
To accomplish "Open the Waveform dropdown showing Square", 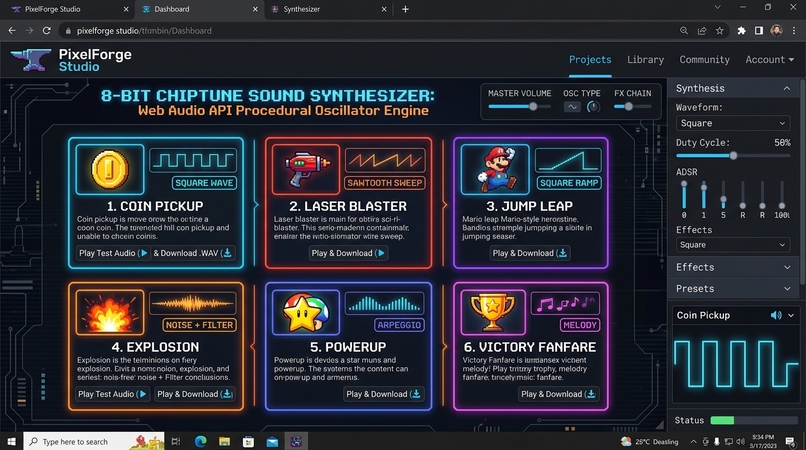I will [x=732, y=123].
